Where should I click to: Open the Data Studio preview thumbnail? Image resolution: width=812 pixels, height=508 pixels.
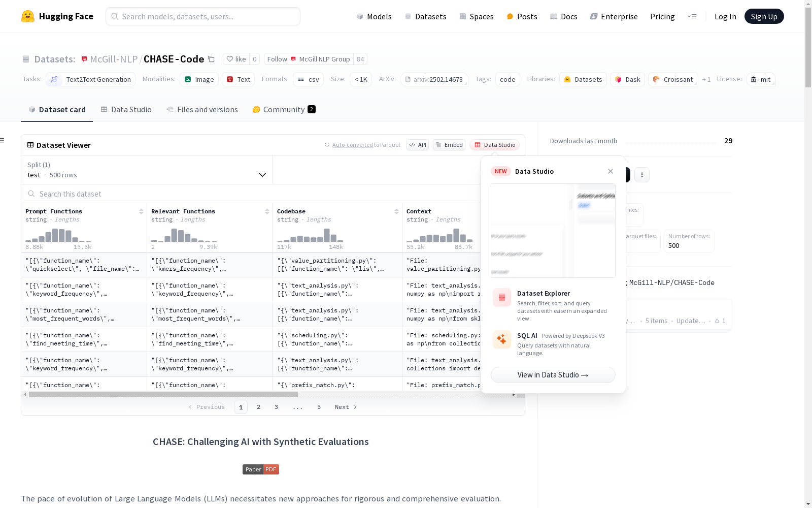coord(553,231)
